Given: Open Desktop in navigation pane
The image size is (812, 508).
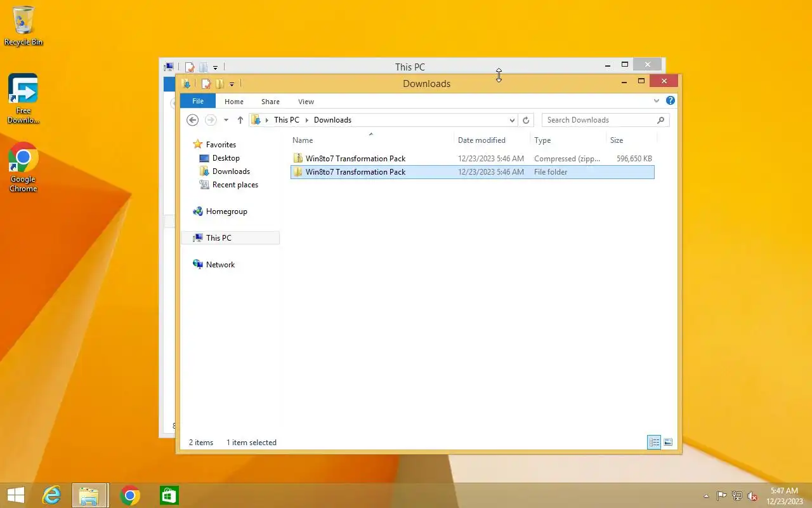Looking at the screenshot, I should coord(226,158).
